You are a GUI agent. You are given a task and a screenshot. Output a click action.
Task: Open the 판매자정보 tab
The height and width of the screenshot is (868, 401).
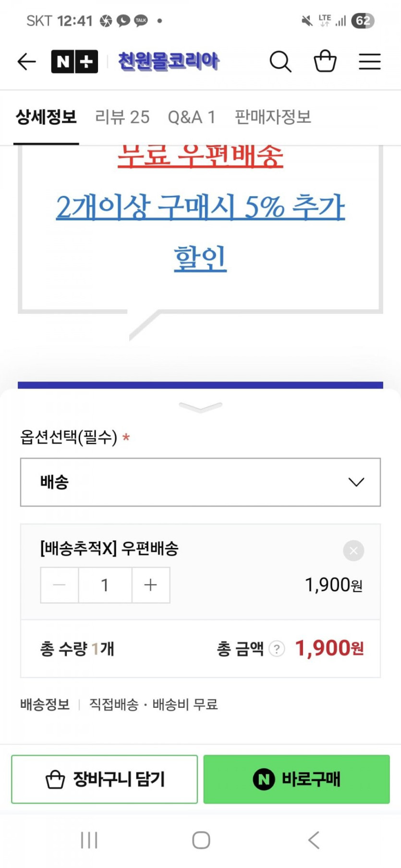pyautogui.click(x=273, y=117)
